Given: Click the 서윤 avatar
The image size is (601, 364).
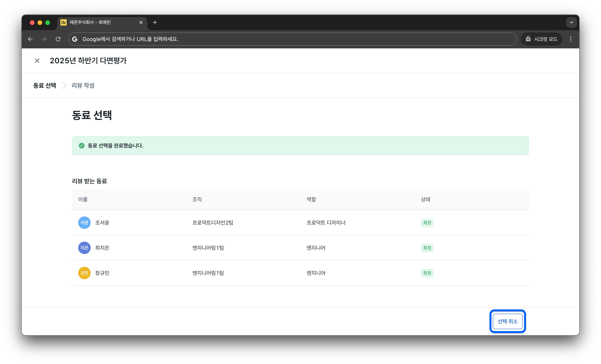Looking at the screenshot, I should tap(84, 222).
